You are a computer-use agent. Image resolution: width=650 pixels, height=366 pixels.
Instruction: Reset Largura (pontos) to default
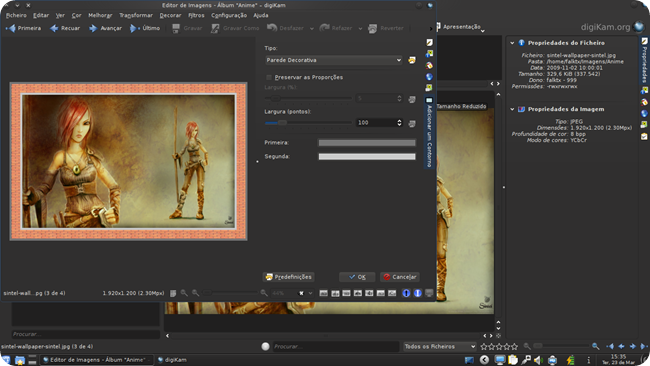point(412,123)
